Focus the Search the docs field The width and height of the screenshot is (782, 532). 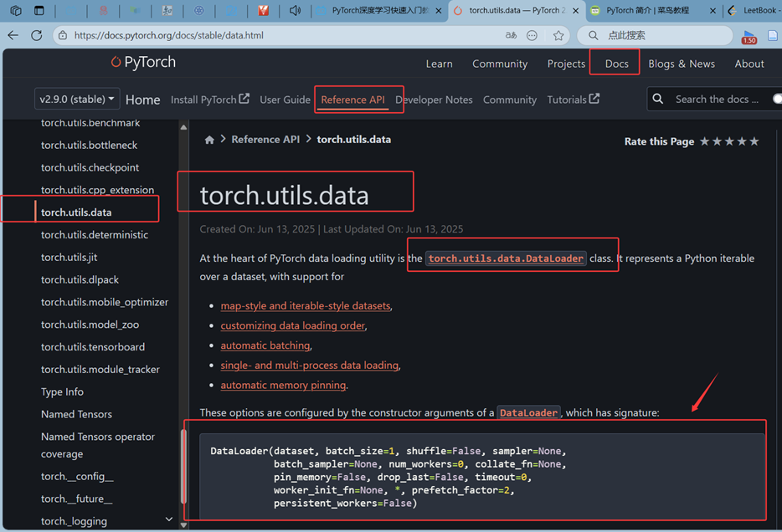[x=717, y=100]
